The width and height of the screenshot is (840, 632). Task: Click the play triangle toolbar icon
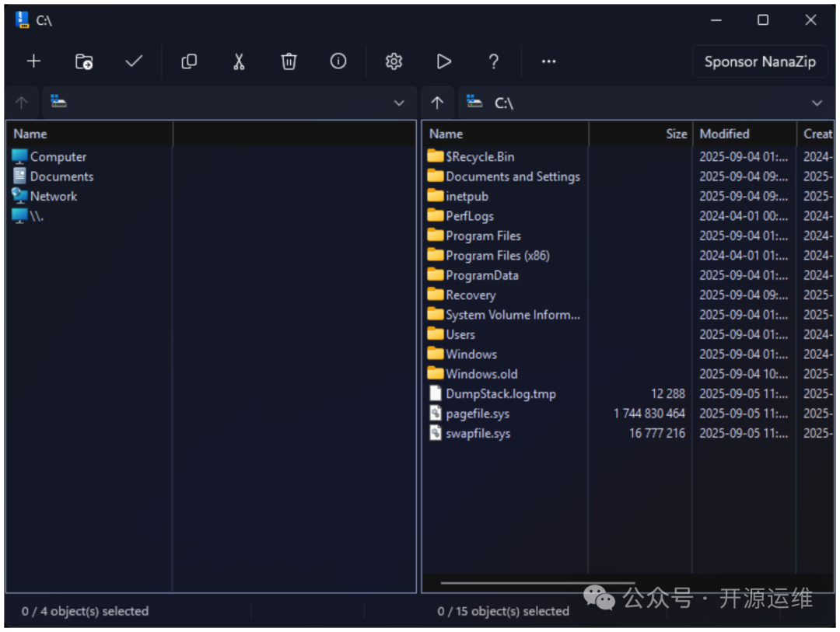click(x=443, y=61)
